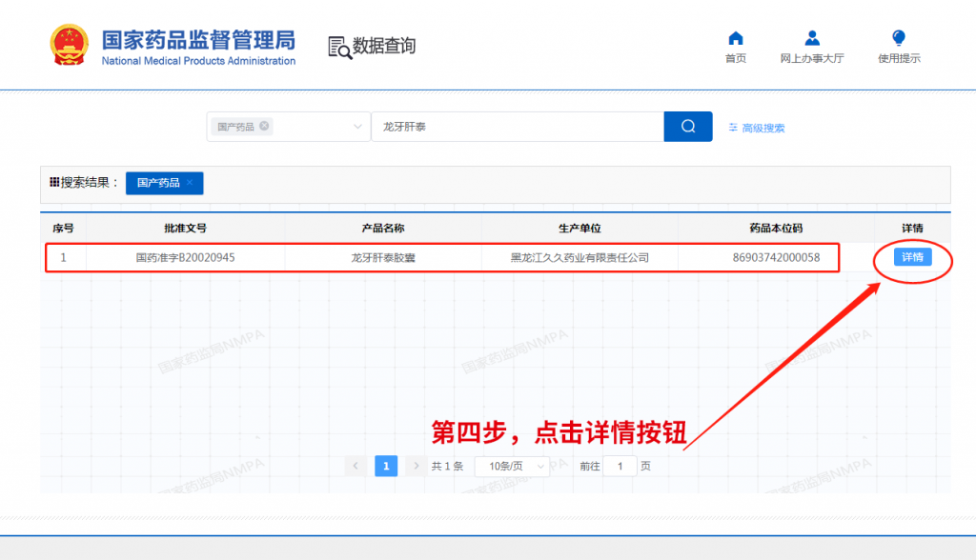Go to the next results page
The width and height of the screenshot is (976, 560).
tap(417, 466)
